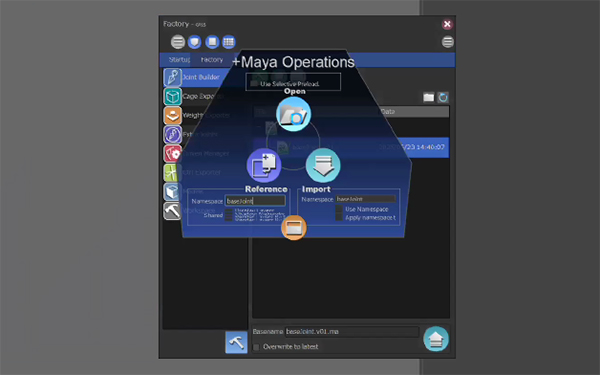600x375 pixels.
Task: Switch to the Factory tab
Action: (212, 60)
